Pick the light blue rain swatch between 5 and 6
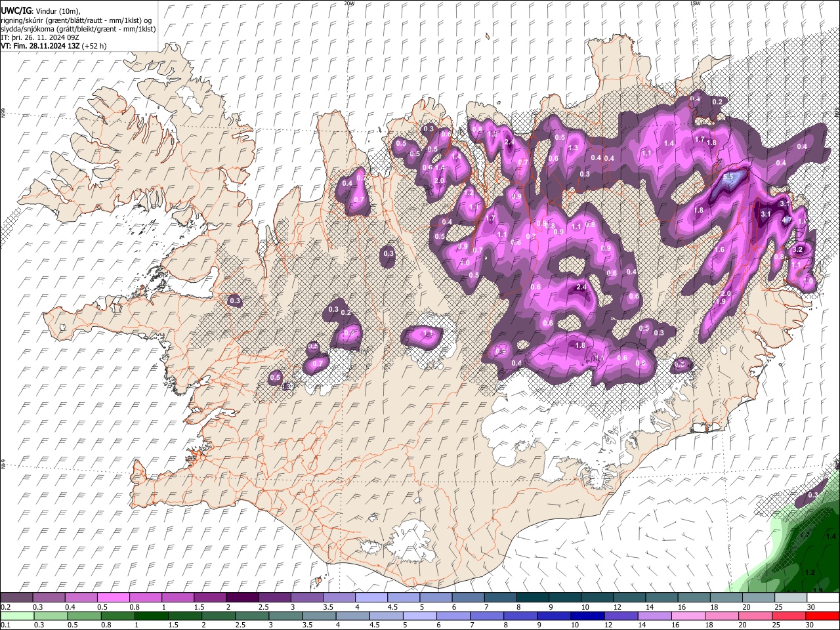 coord(420,616)
